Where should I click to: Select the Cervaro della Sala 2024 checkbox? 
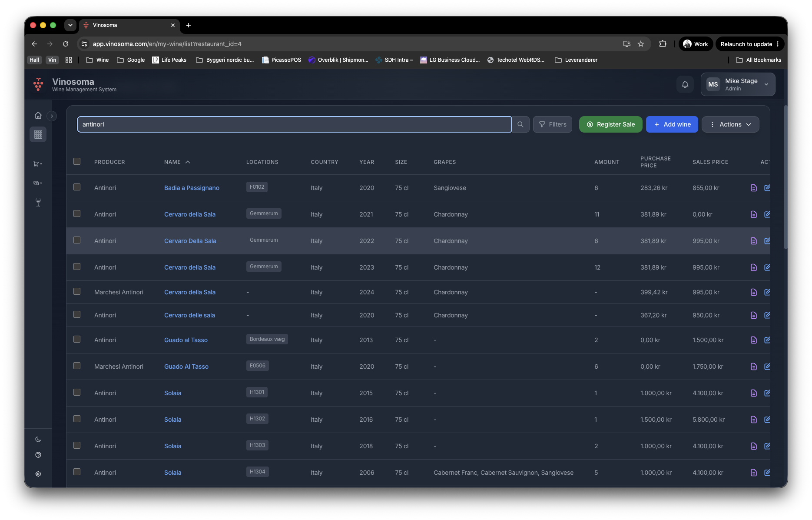click(x=77, y=292)
